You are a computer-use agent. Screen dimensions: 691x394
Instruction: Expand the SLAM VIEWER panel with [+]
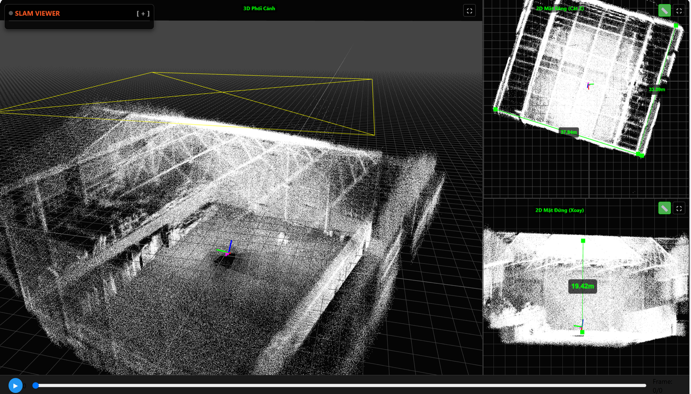click(143, 14)
